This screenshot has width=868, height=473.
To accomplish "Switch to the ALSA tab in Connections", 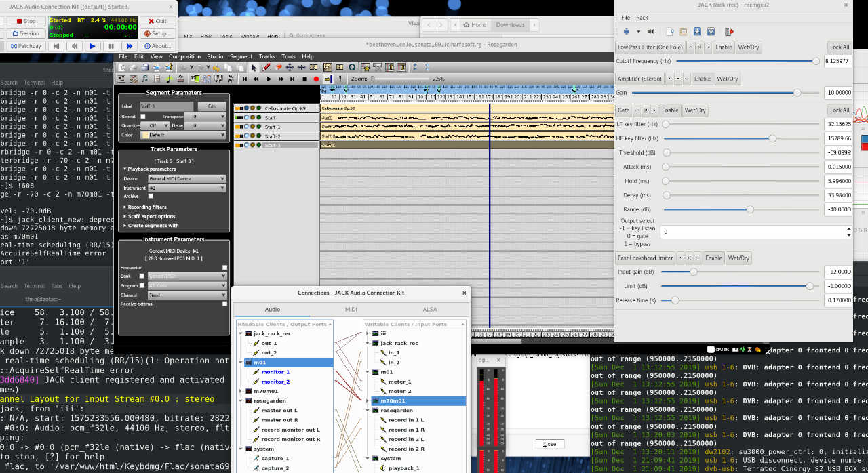I will click(429, 310).
